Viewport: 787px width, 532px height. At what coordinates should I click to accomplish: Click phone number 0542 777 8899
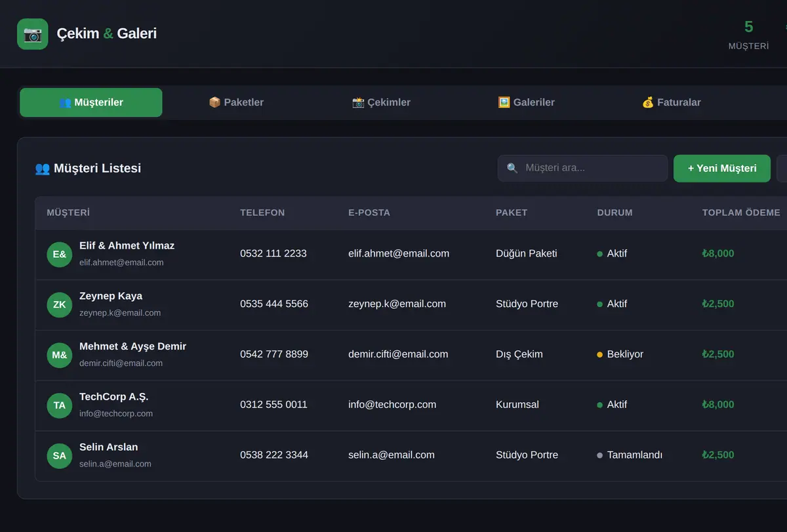[x=274, y=354]
